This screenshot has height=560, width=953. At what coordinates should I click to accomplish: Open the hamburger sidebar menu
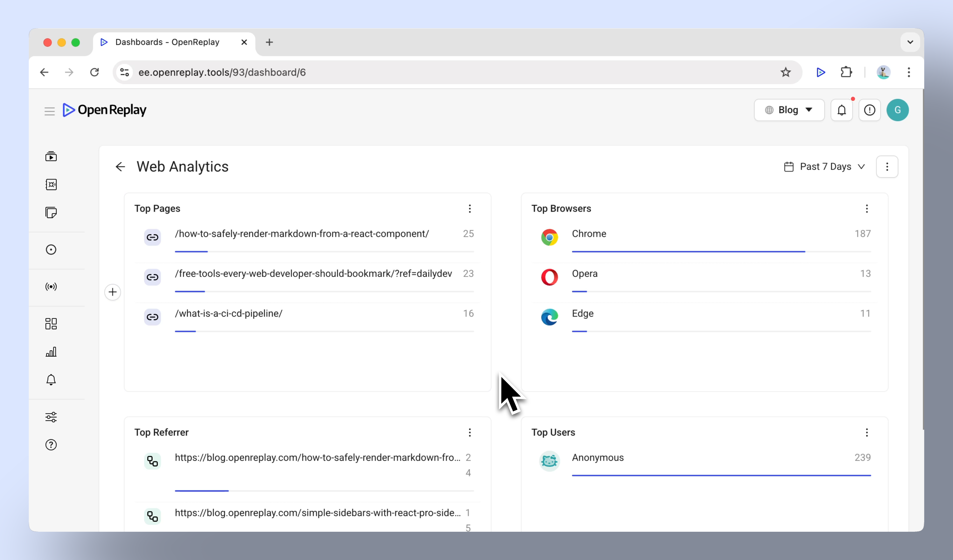pyautogui.click(x=50, y=111)
